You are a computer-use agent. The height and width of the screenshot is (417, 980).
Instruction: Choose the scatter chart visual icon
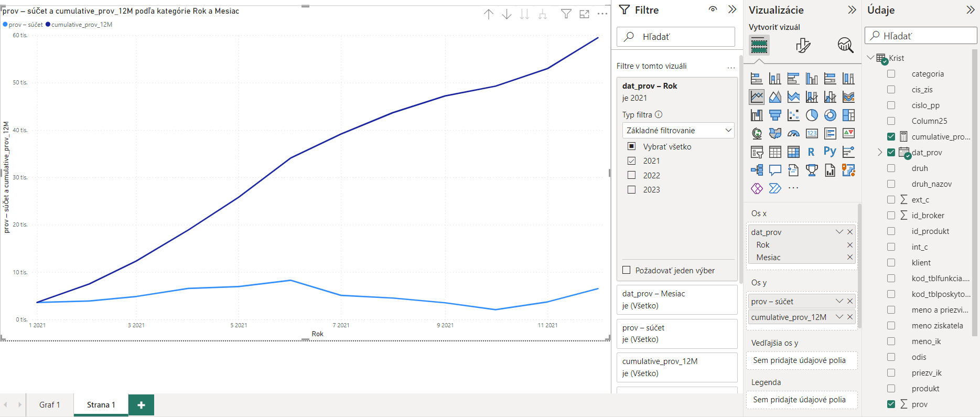[793, 115]
